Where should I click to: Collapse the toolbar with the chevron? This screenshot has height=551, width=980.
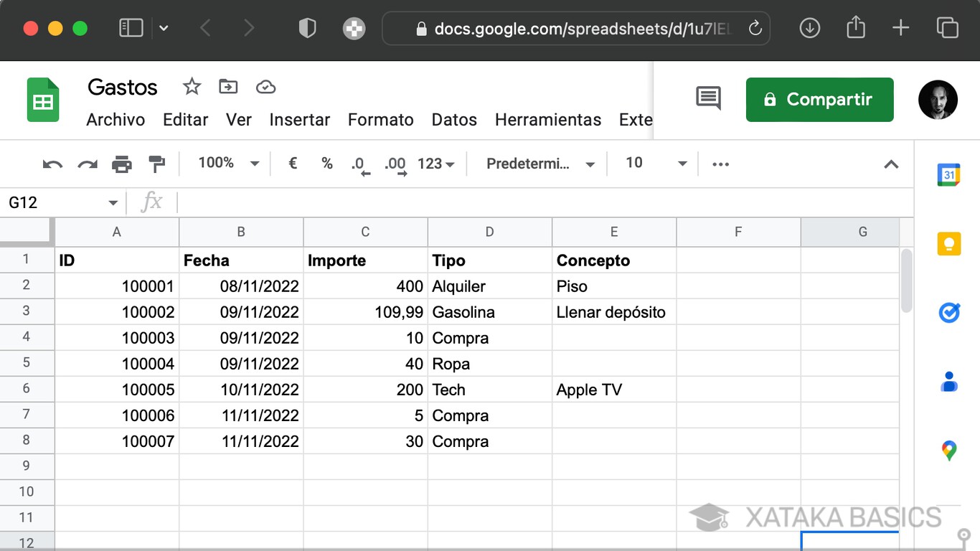(891, 164)
